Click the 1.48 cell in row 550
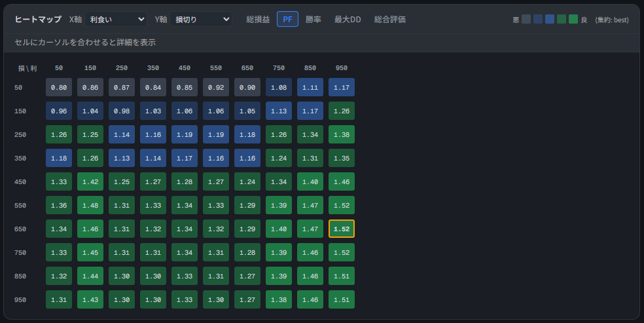Screen dimensions: 644x323 (90, 205)
